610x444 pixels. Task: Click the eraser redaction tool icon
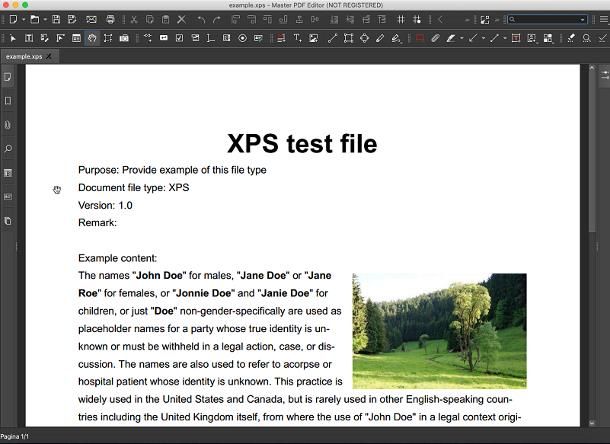571,38
